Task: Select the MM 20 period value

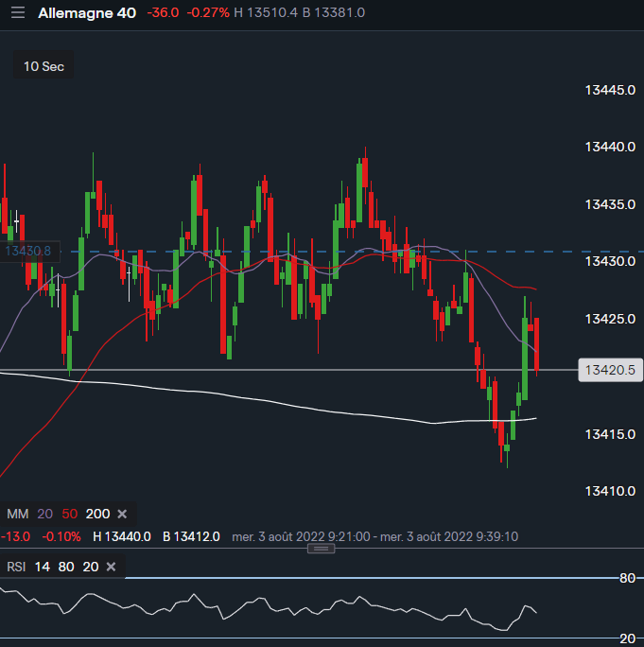Action: click(x=45, y=514)
